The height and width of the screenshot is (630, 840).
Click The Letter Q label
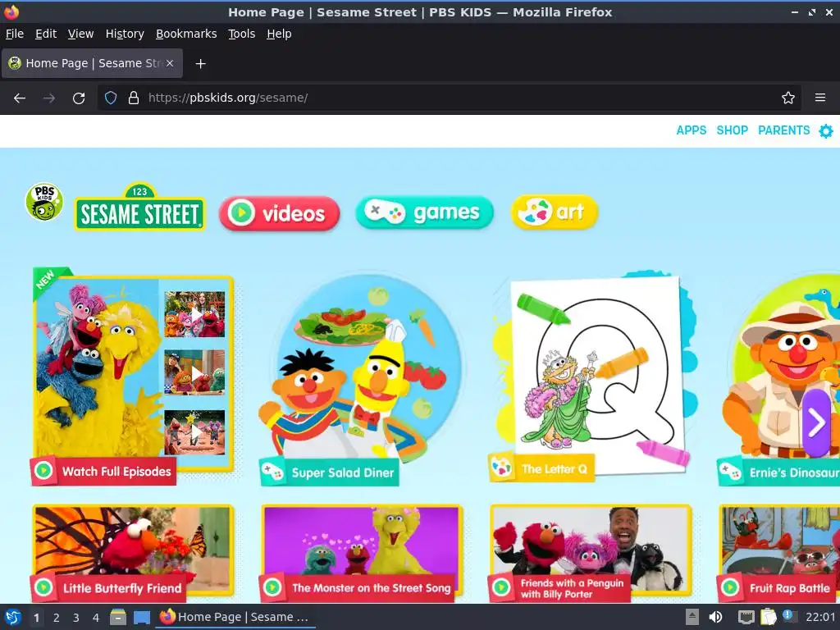pos(555,468)
